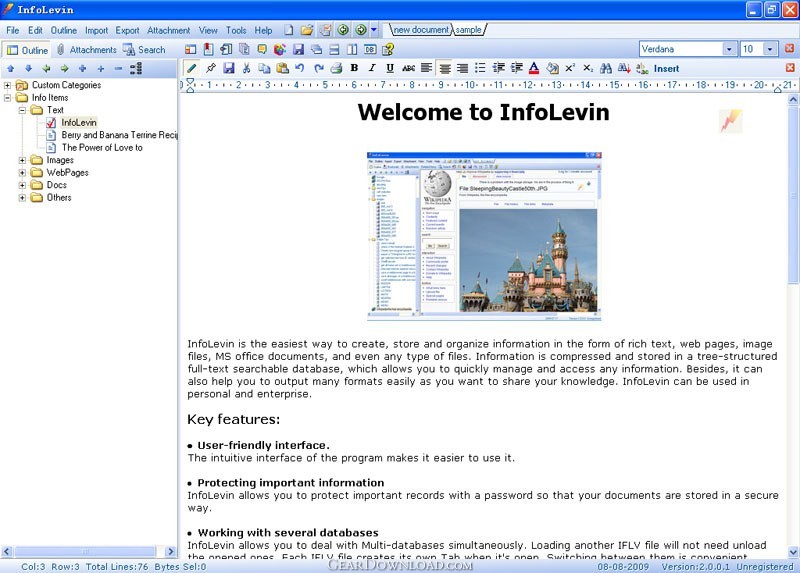The height and width of the screenshot is (573, 800).
Task: Redo the last edit
Action: 319,68
